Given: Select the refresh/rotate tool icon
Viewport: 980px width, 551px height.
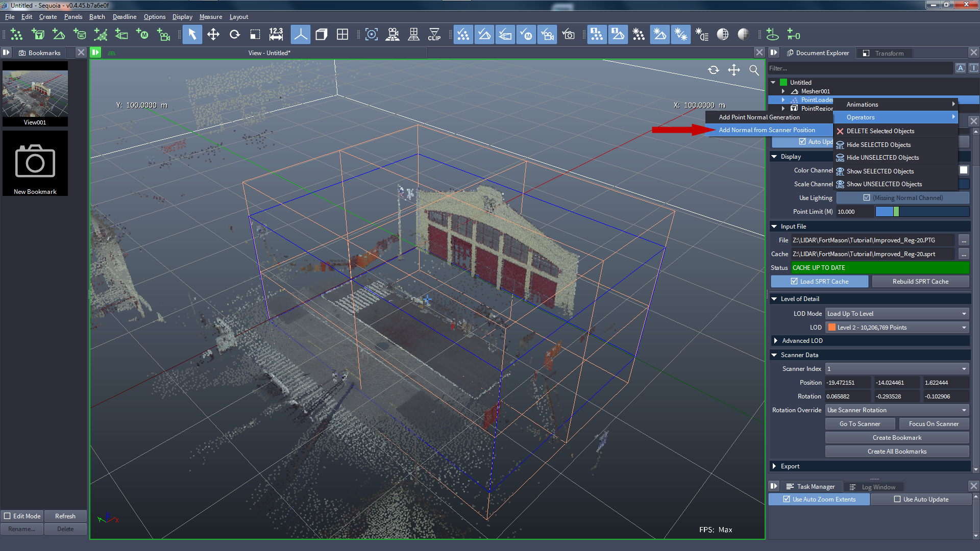Looking at the screenshot, I should [235, 35].
